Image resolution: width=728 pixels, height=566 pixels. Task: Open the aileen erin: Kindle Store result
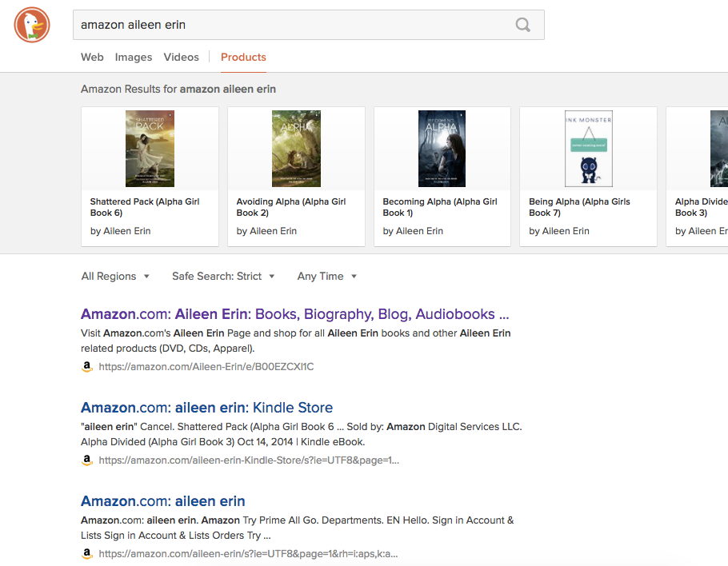[x=206, y=408]
